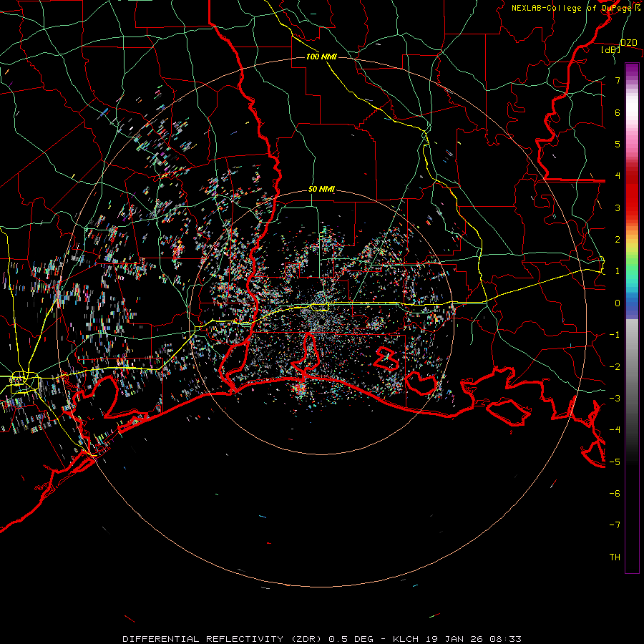This screenshot has height=644, width=644.
Task: Click the [dB] units label
Action: (x=611, y=50)
